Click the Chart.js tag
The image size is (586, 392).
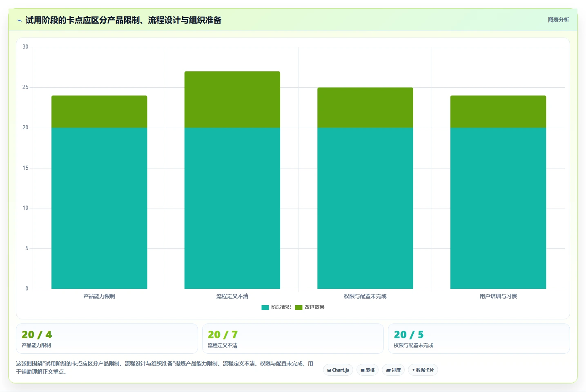point(338,370)
